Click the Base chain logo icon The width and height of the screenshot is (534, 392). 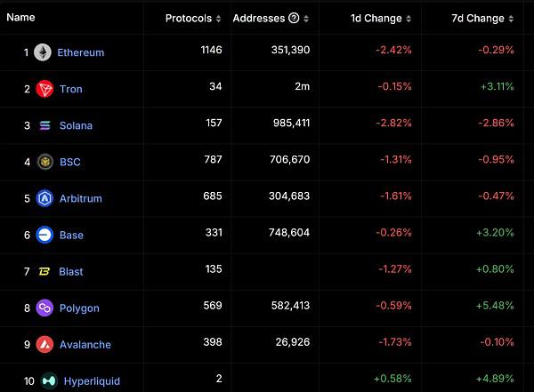[44, 235]
